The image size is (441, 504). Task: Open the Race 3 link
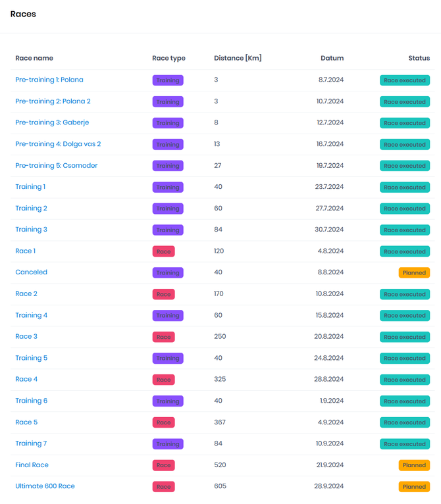click(26, 336)
